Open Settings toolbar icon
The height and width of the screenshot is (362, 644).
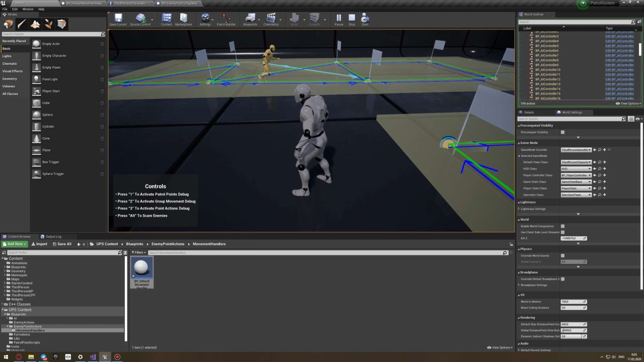pos(205,19)
